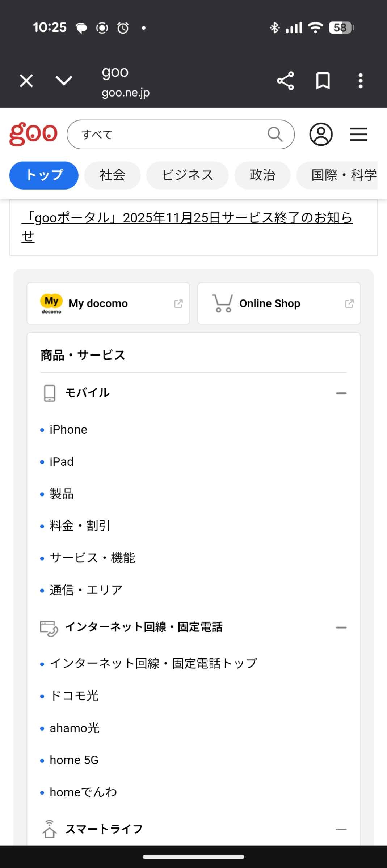Tap the share icon in browser bar

pos(285,81)
